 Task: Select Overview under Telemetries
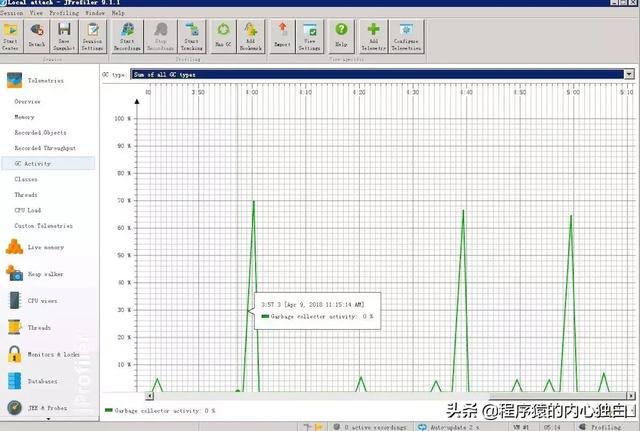click(x=27, y=101)
